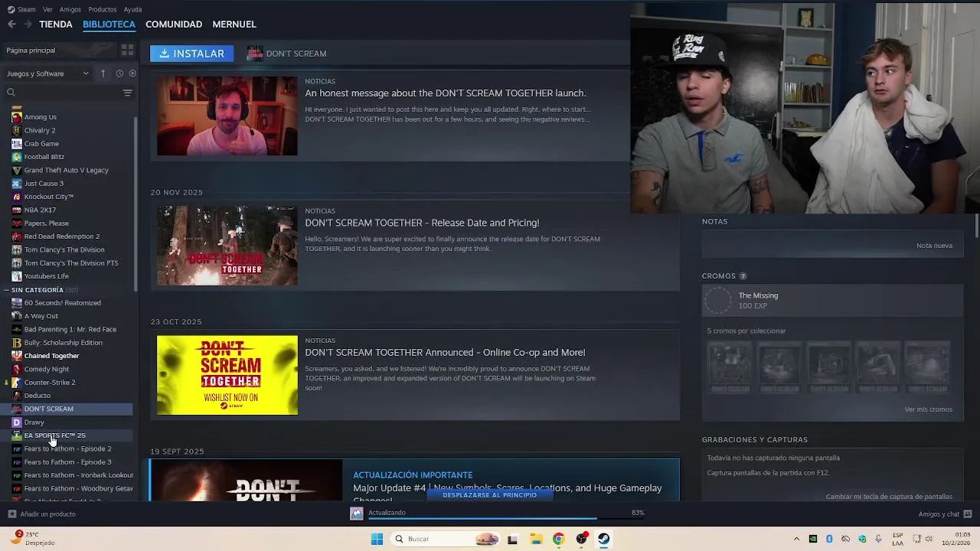Open Página principal in the sidebar
980x551 pixels.
click(31, 51)
